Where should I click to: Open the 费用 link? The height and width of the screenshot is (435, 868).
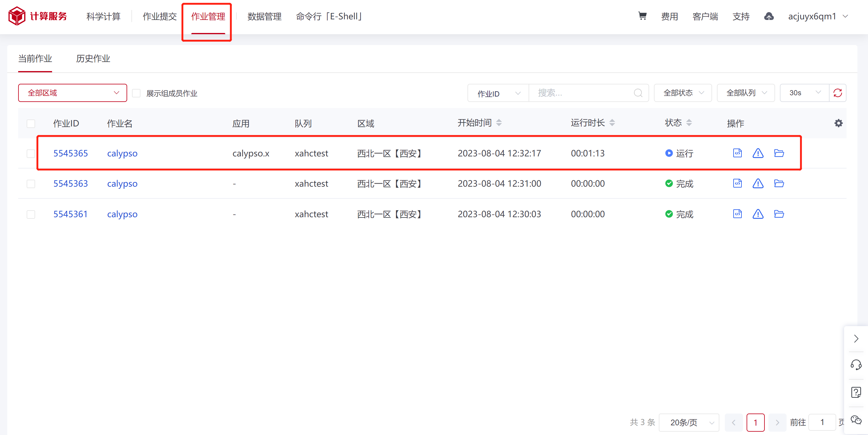[x=669, y=16]
